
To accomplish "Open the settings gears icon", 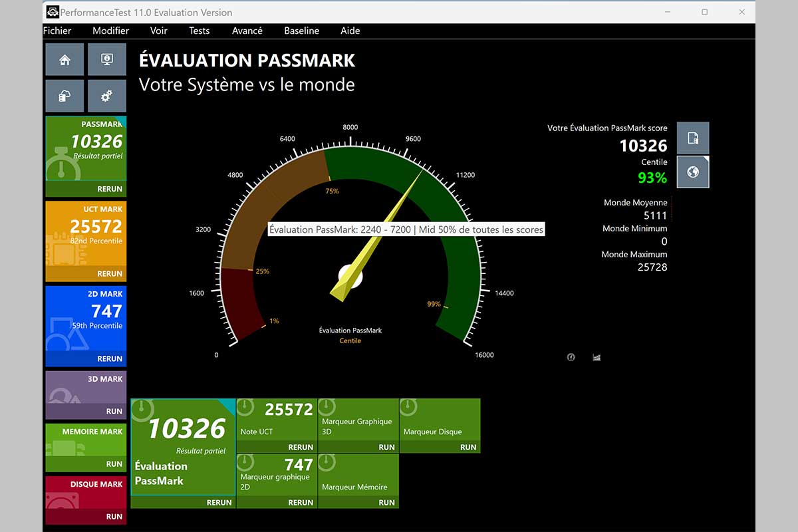I will (106, 96).
